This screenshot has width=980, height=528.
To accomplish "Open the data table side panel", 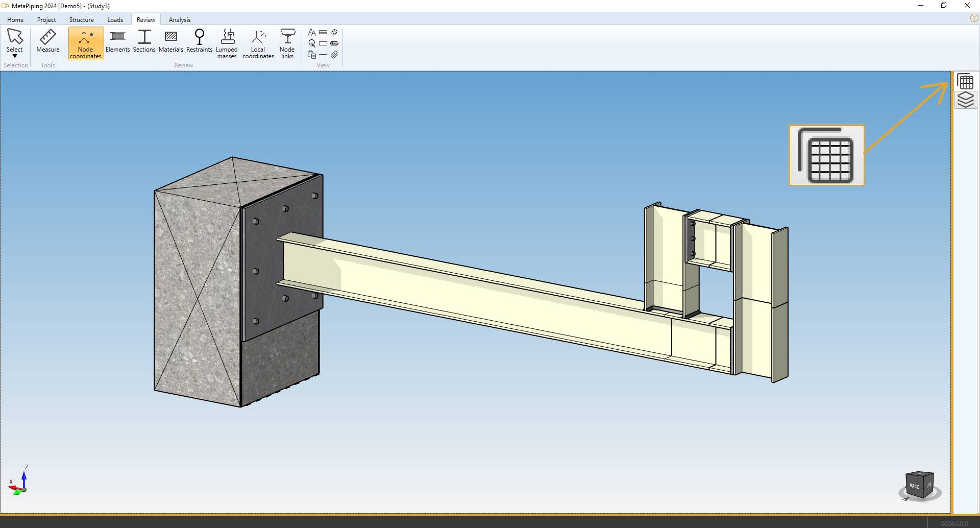I will 966,82.
